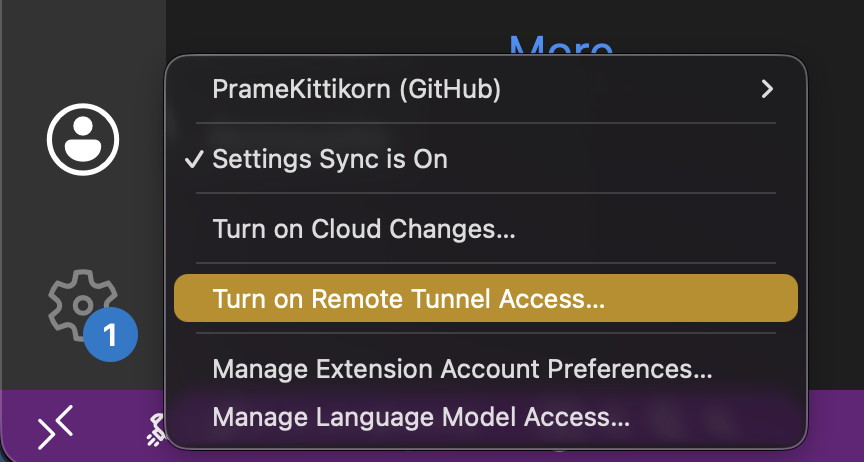Open the PrameKittikorn (GitHub) account submenu
Screen dimensions: 864x462
[357, 89]
